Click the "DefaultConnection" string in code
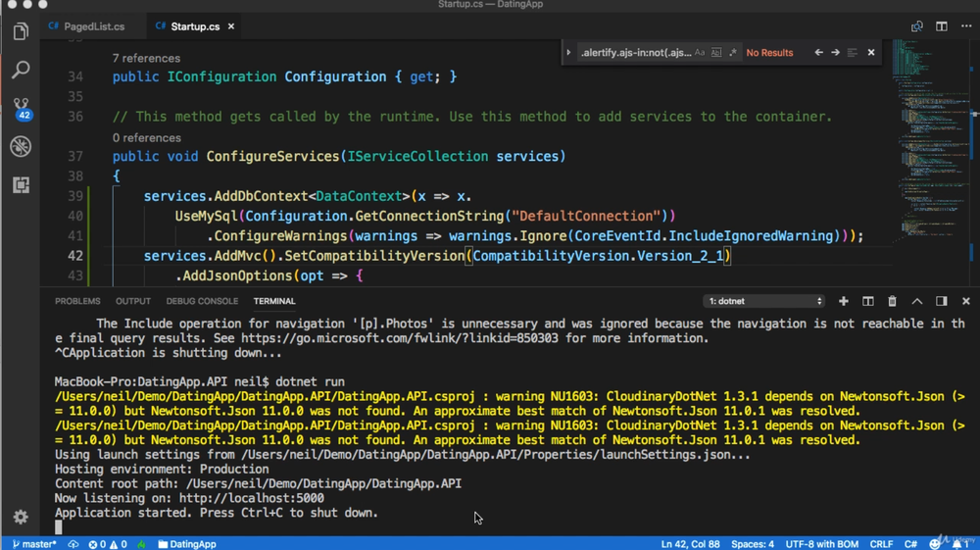The image size is (980, 550). 586,216
